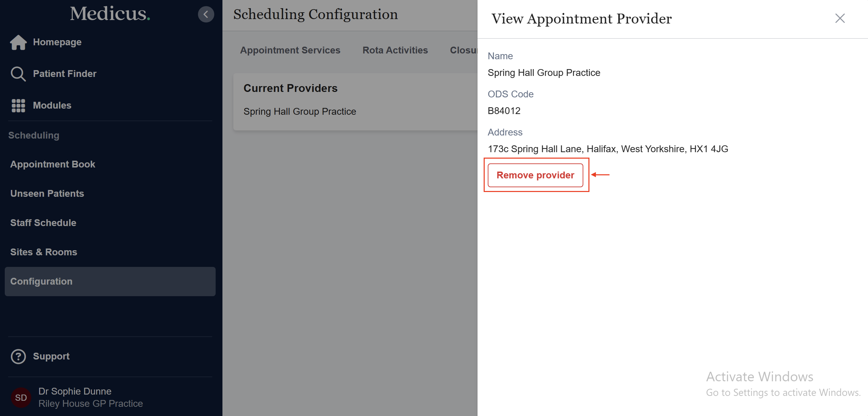
Task: Click the Support question mark icon
Action: [x=18, y=356]
